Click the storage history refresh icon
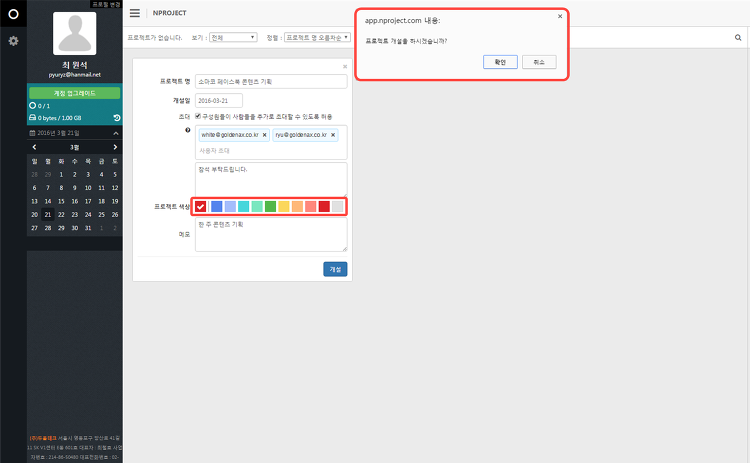Screen dimensions: 750x463 [x=117, y=118]
